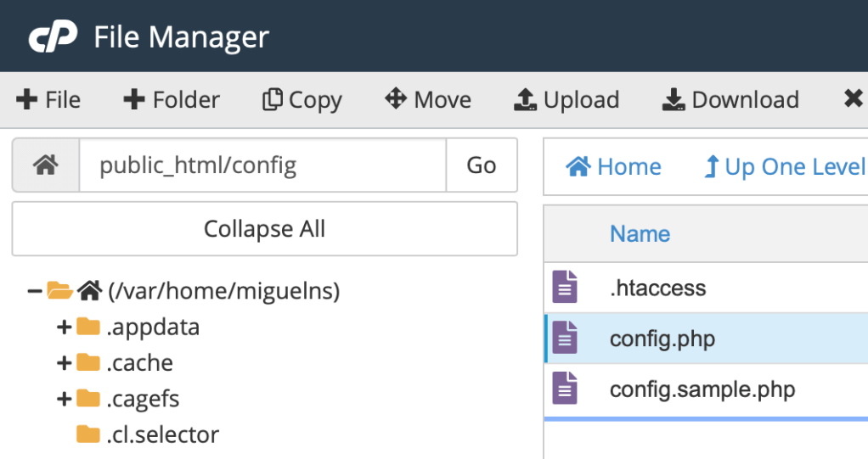
Task: Create a new file with + File
Action: coord(48,100)
